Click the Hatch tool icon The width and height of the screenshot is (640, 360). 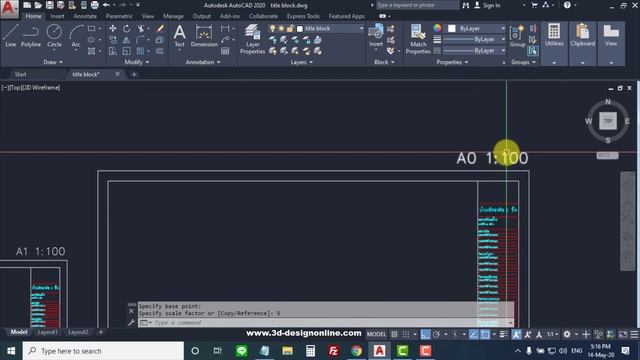91,51
